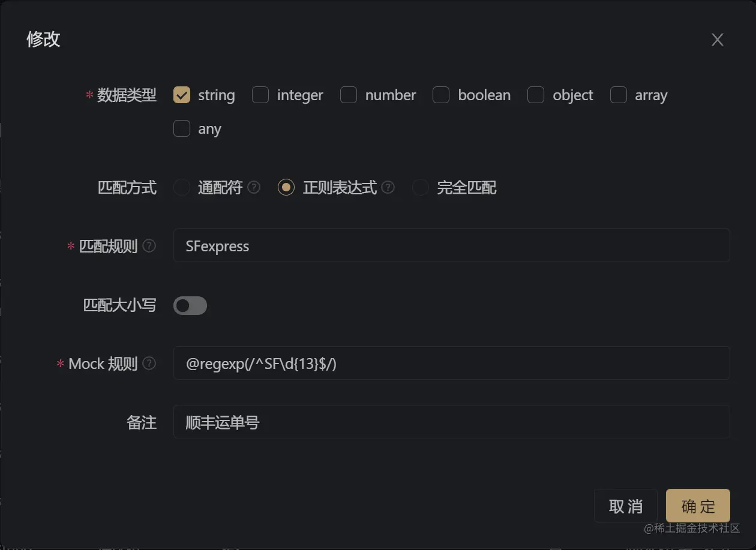Viewport: 756px width, 550px height.
Task: Close the 修改 dialog with the X
Action: click(718, 39)
